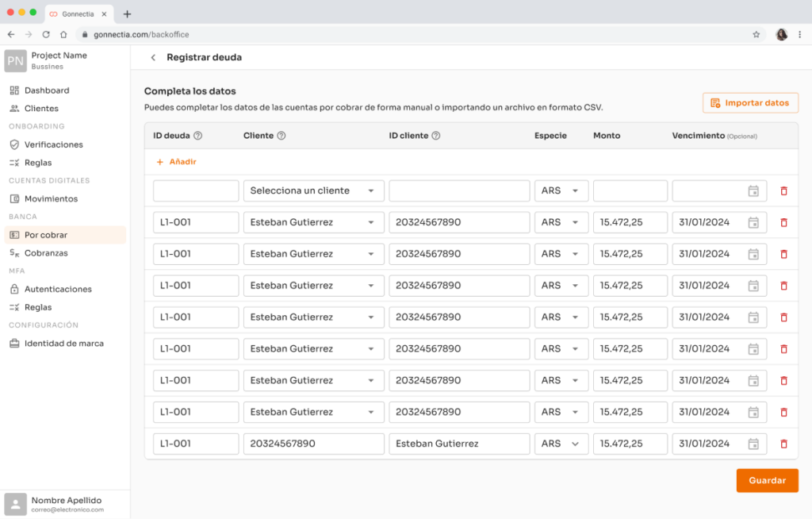
Task: Open ID deuda help tooltip icon
Action: pos(197,136)
